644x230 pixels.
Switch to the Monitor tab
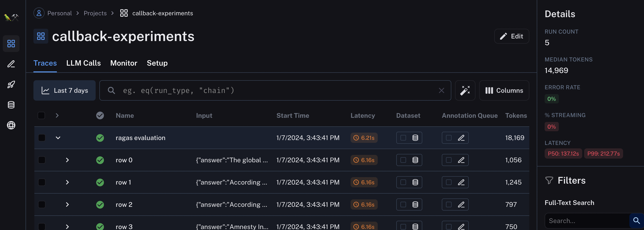coord(124,63)
